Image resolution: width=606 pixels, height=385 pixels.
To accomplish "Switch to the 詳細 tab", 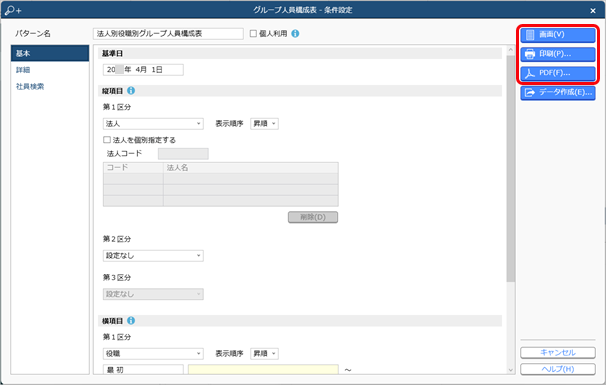I will (x=50, y=70).
